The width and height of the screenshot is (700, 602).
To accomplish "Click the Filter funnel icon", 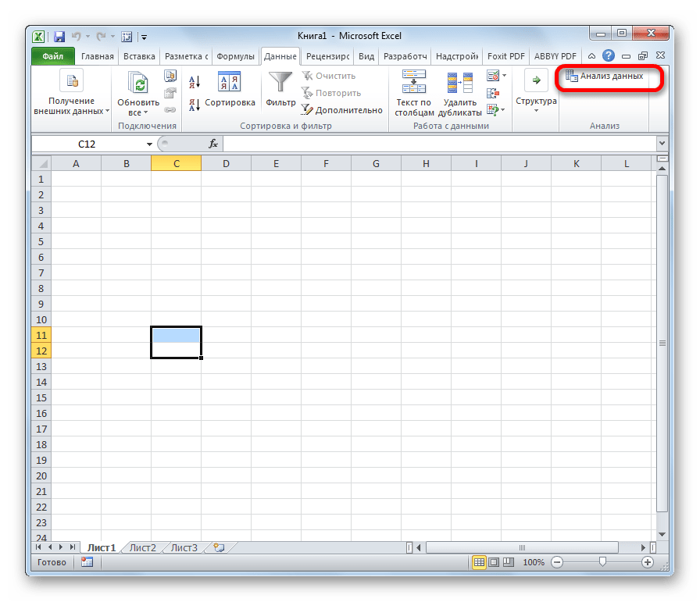I will pyautogui.click(x=280, y=82).
